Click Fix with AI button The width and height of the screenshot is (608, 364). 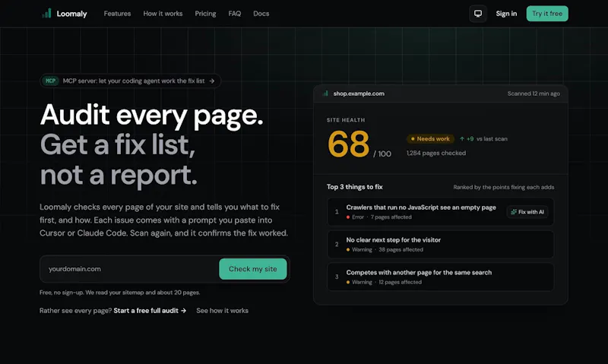click(x=527, y=212)
